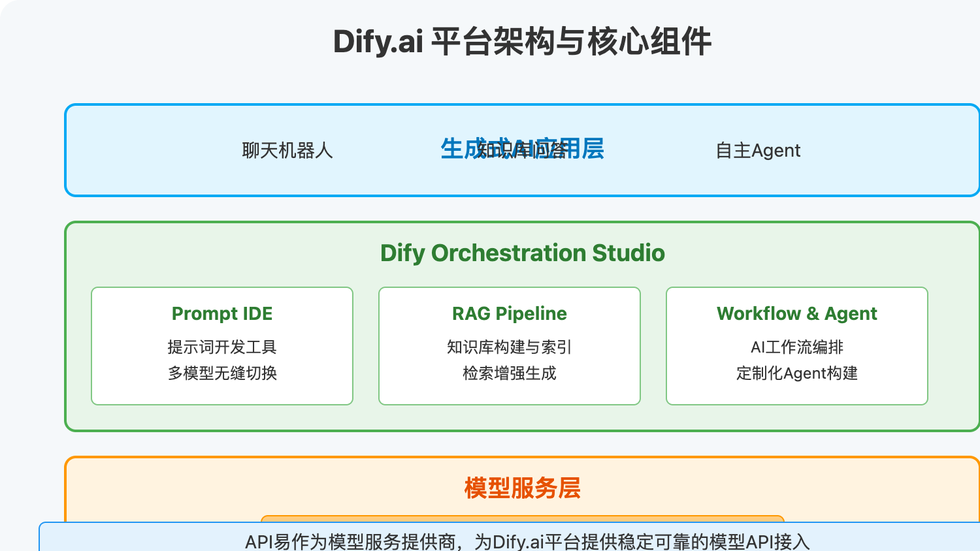Click '定制化Agent构建' text

pyautogui.click(x=797, y=373)
